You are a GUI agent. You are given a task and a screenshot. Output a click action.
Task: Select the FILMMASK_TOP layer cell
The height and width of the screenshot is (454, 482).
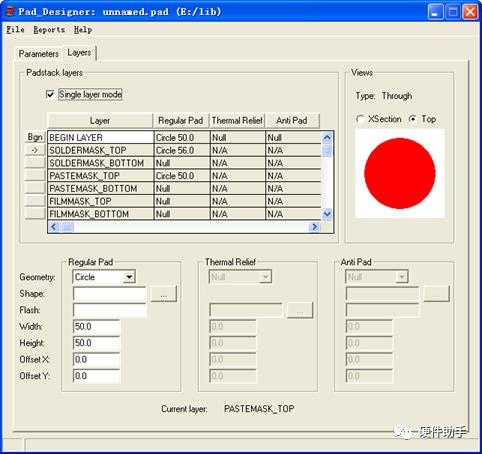tap(101, 201)
